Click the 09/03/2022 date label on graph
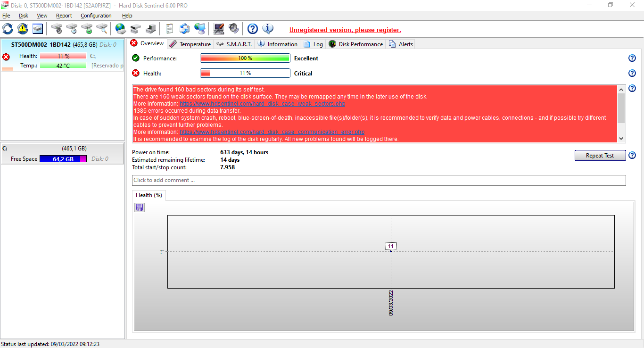644x348 pixels. (x=391, y=303)
